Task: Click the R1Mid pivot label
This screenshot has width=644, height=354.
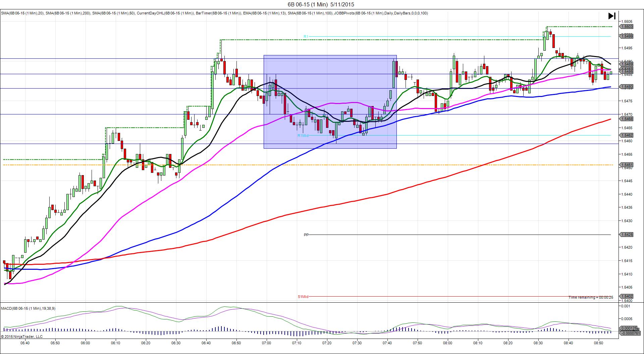Action: (x=303, y=136)
